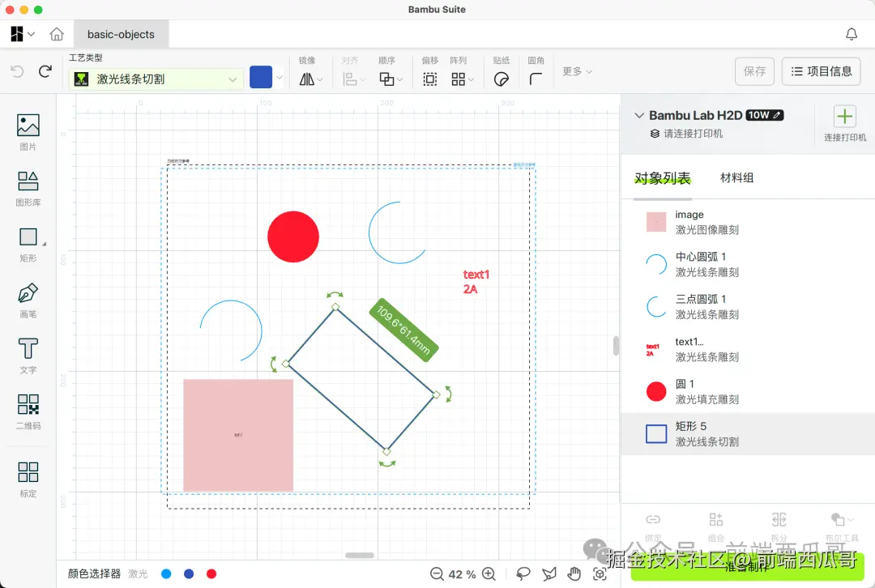875x588 pixels.
Task: Click the Offset (偏移) icon
Action: tap(429, 79)
